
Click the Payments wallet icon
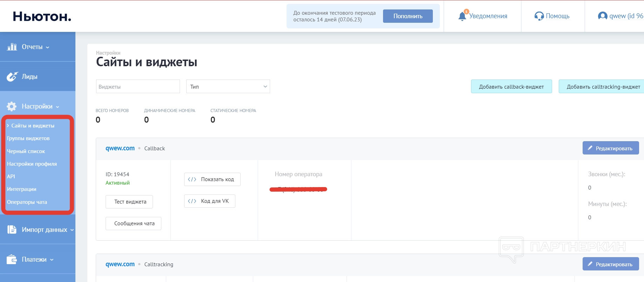tap(12, 259)
